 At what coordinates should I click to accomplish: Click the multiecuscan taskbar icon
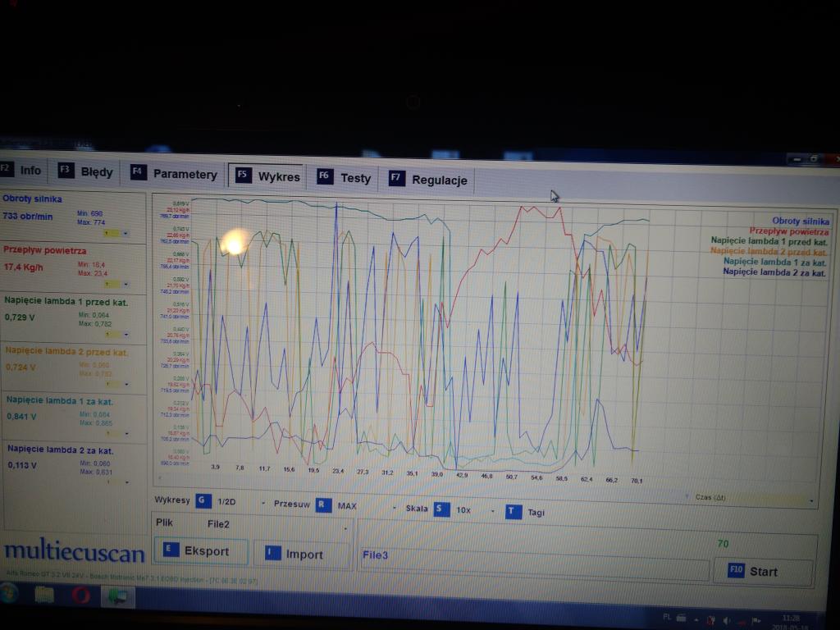click(117, 596)
